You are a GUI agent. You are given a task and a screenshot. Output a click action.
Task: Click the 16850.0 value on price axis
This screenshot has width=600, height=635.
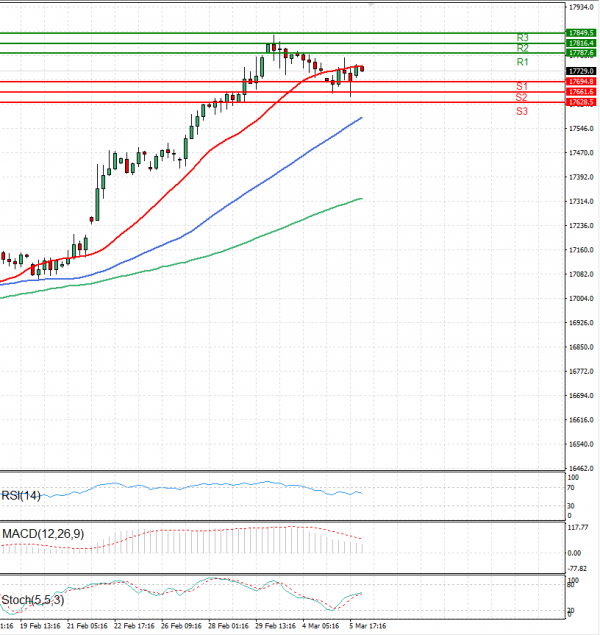581,347
